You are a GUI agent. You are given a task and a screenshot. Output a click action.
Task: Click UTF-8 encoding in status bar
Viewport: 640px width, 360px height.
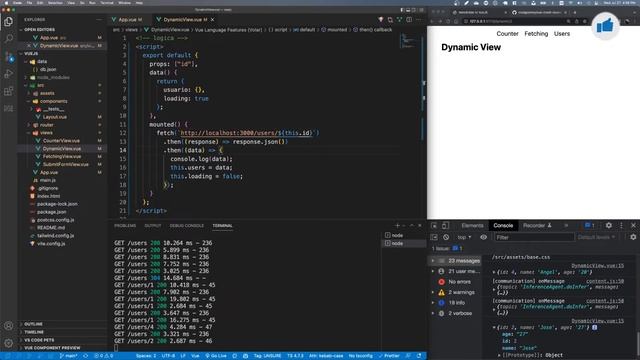[168, 356]
